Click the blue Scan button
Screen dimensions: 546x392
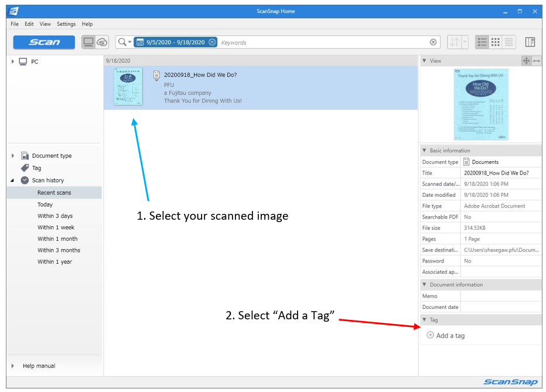pyautogui.click(x=44, y=42)
